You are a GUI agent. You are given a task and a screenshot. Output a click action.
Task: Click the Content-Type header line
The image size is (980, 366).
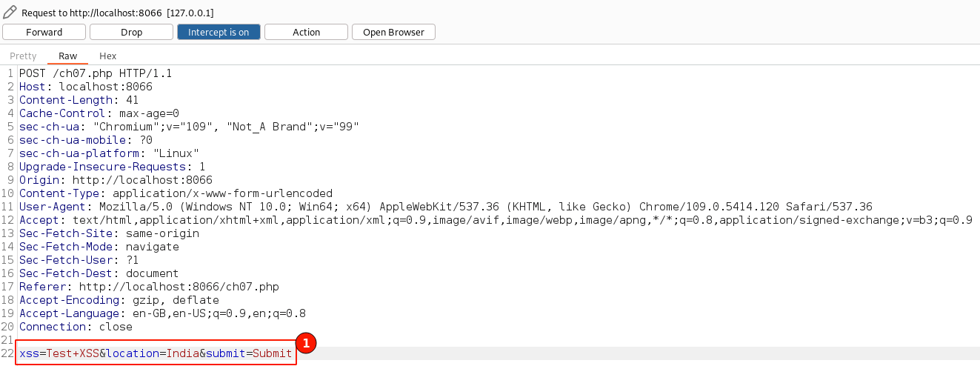click(x=176, y=193)
